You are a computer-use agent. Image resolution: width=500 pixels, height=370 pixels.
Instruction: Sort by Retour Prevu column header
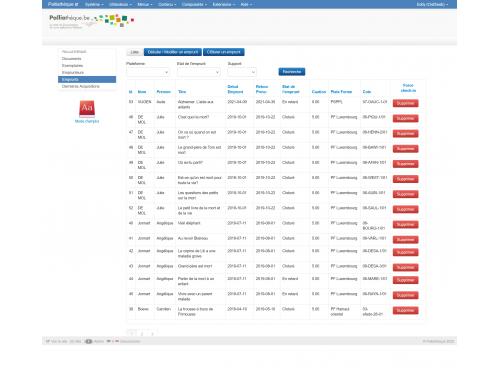[262, 89]
